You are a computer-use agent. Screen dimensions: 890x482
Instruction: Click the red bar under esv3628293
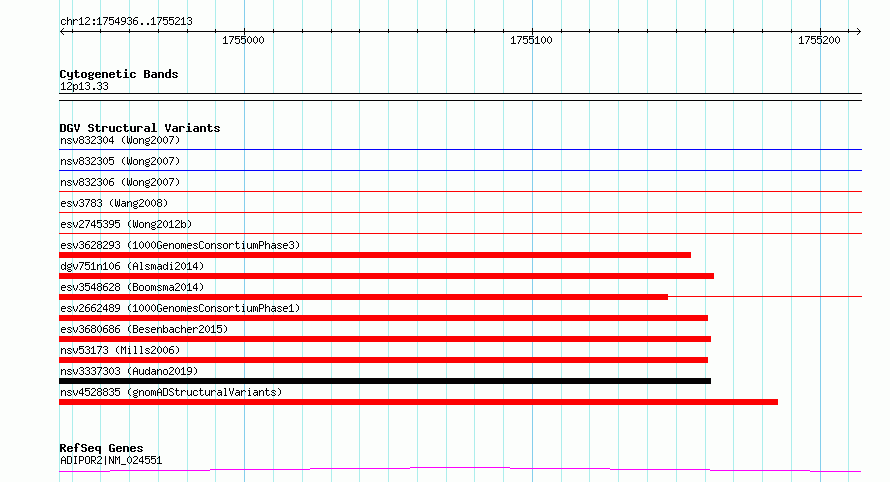point(375,255)
